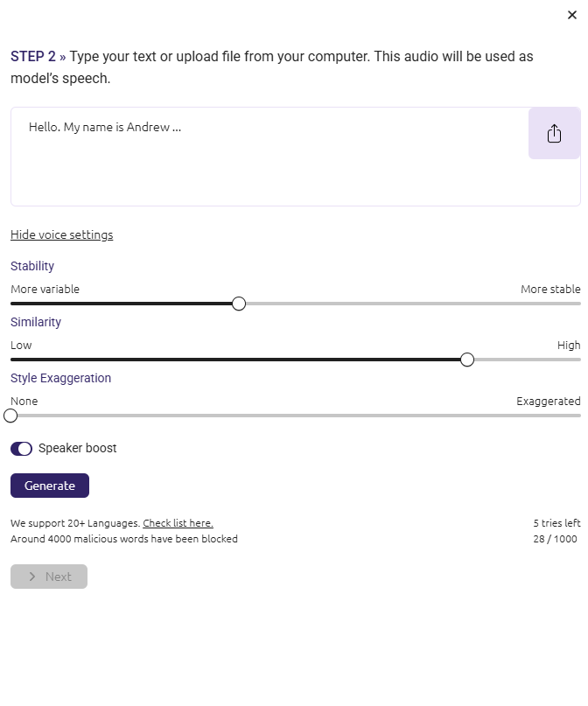The width and height of the screenshot is (588, 706).
Task: Click the 'More stable' label
Action: (550, 289)
